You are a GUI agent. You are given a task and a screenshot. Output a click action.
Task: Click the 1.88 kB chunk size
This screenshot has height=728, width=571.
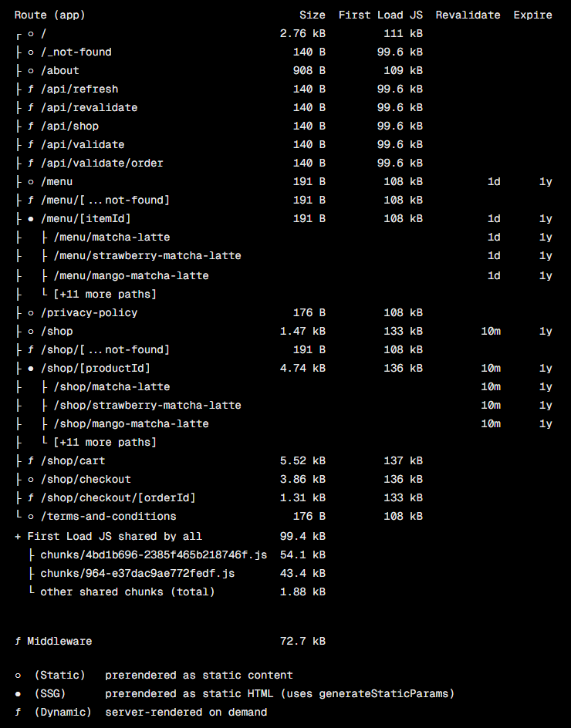point(302,592)
